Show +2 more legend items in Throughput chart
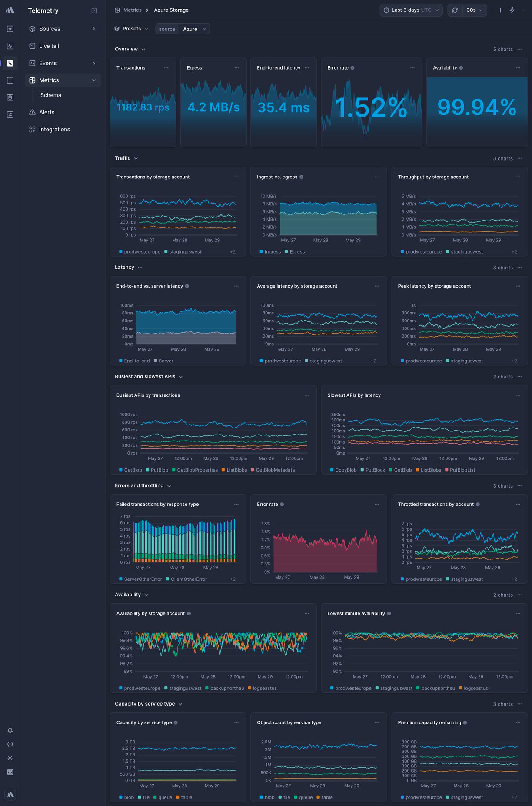532x806 pixels. coord(514,252)
